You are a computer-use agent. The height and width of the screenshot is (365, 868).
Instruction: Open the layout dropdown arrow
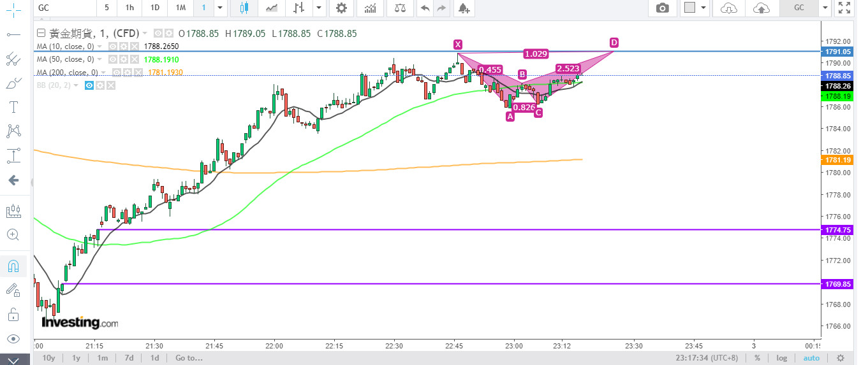tap(703, 8)
